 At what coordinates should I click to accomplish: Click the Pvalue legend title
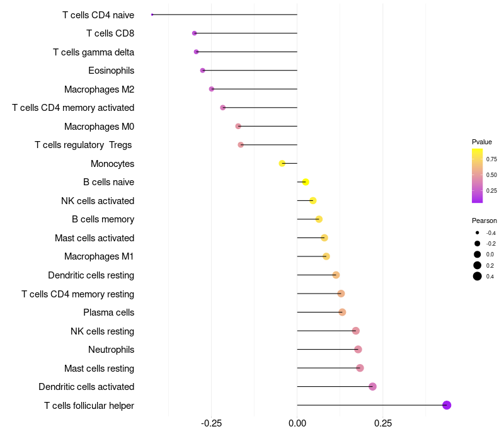pos(482,142)
